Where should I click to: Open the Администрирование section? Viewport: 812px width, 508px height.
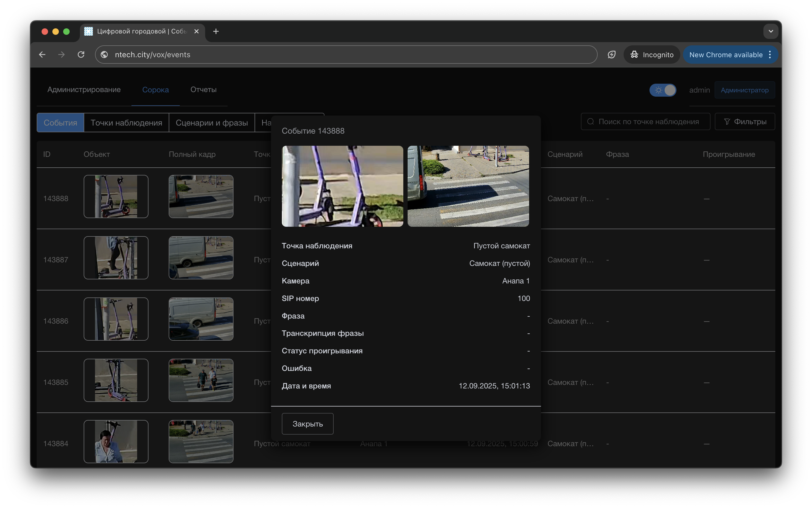click(84, 90)
